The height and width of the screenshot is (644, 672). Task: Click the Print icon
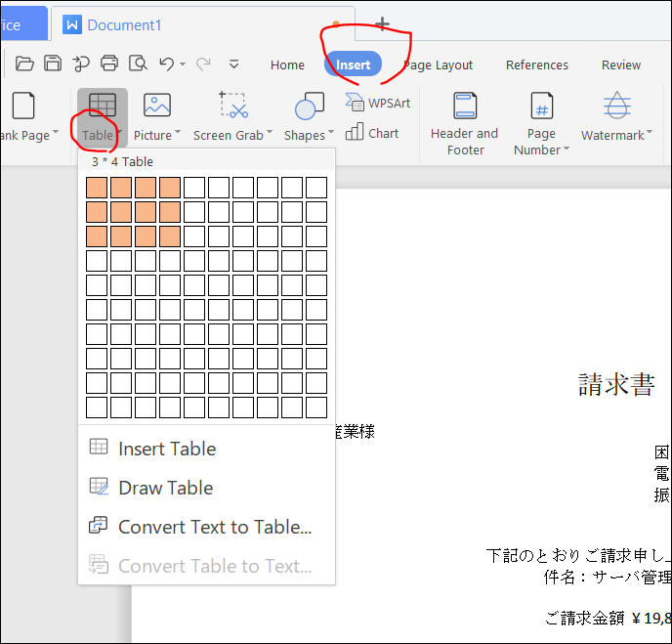(x=109, y=64)
